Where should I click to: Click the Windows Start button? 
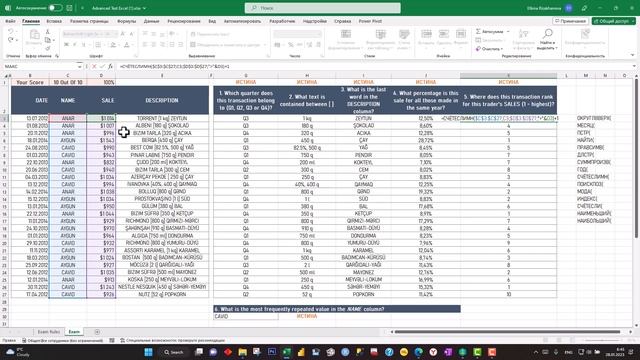tap(149, 352)
